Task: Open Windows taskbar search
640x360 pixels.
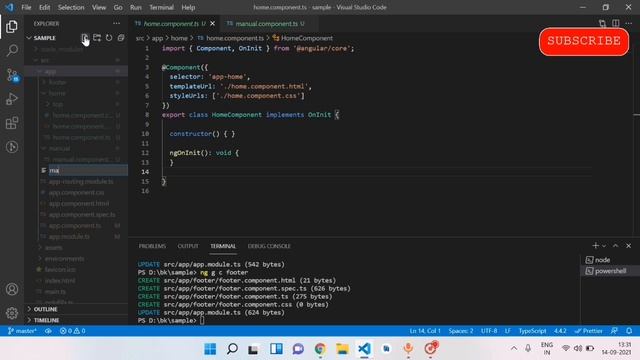Action: (232, 349)
